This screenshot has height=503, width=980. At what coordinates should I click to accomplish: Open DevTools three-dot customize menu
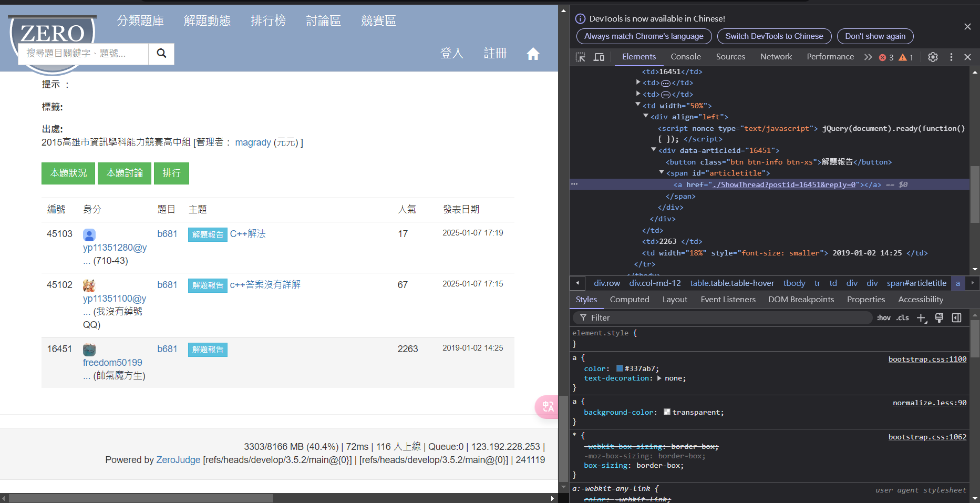pos(951,57)
